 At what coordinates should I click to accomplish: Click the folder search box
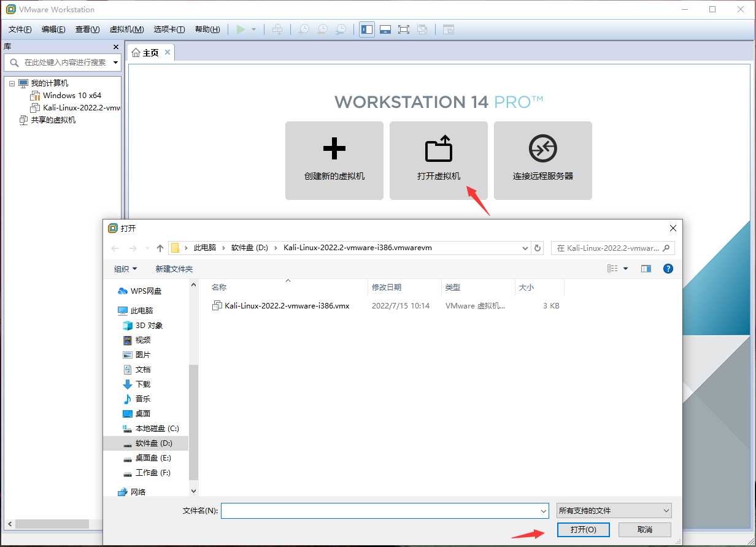pos(613,248)
